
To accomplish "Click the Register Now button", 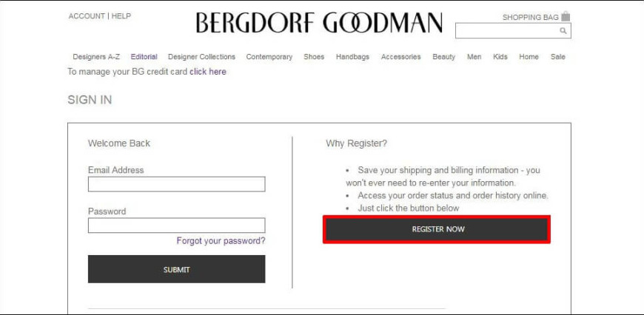I will (437, 229).
